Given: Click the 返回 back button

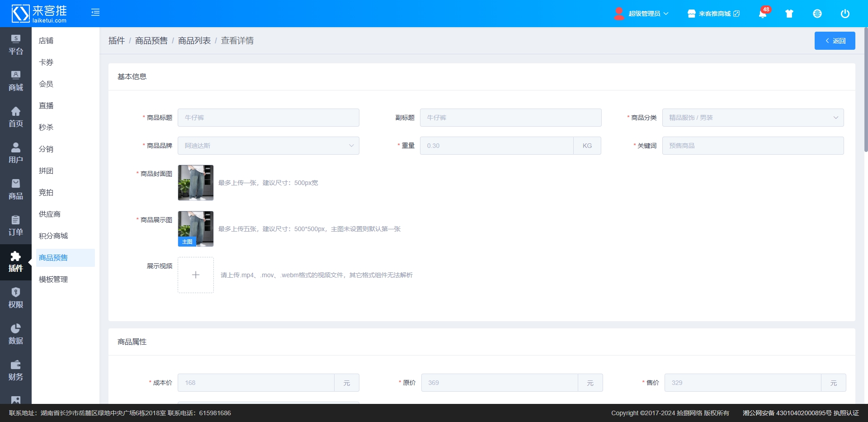Looking at the screenshot, I should click(835, 41).
